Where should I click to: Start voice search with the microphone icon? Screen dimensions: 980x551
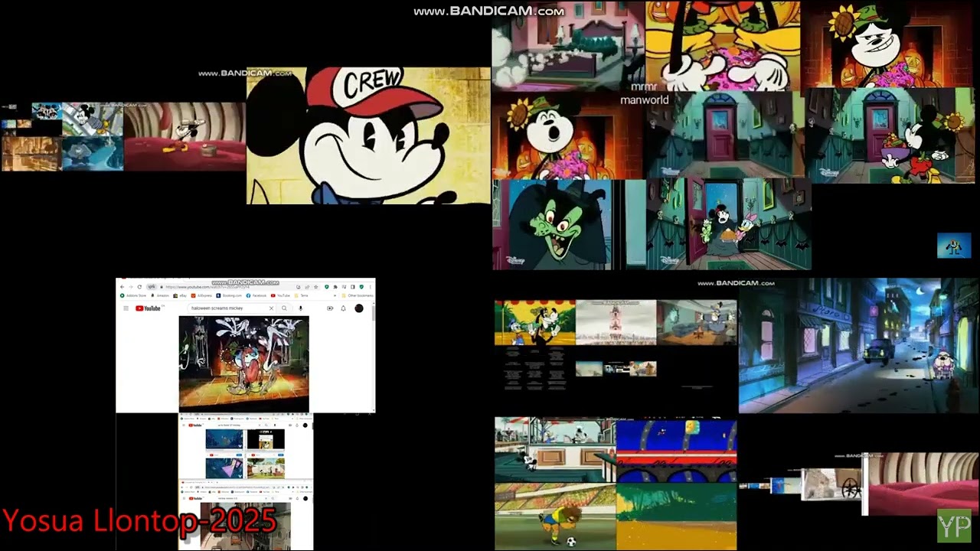click(300, 308)
